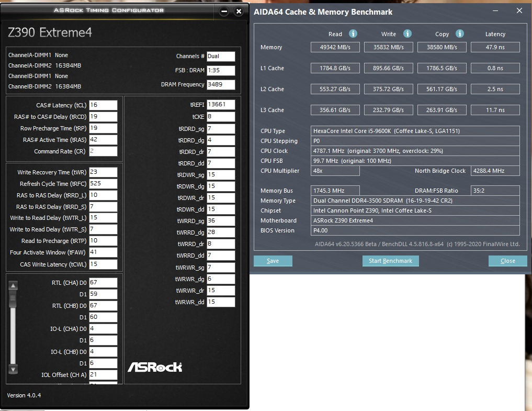Click the Memory Read result 49342 MB/s
This screenshot has width=532, height=411.
tap(335, 47)
